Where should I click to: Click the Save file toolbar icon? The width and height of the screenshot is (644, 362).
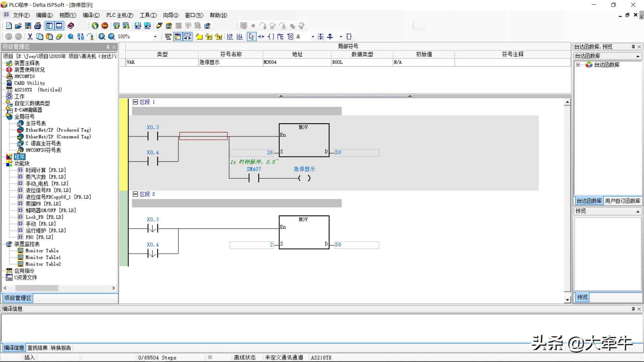(x=28, y=26)
